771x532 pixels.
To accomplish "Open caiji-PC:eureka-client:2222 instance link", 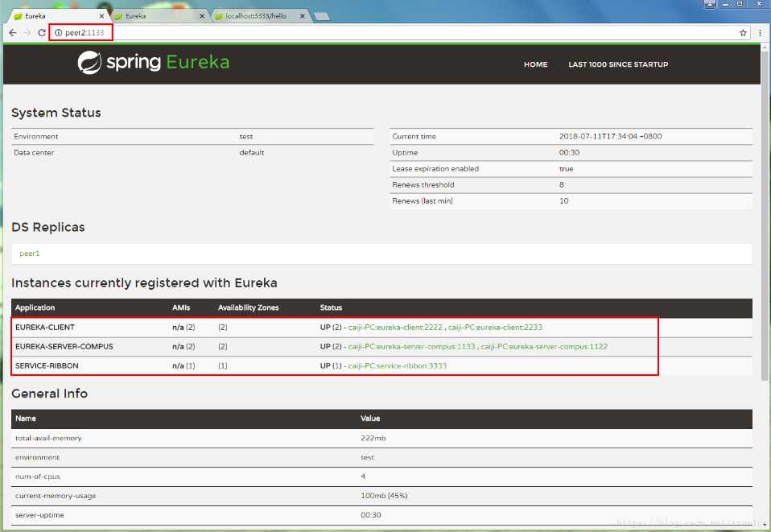I will click(x=395, y=328).
